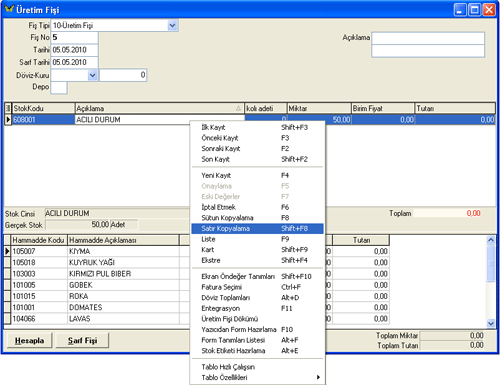Click the butterfly application icon in title bar
Screen dimensions: 500x385
click(9, 9)
